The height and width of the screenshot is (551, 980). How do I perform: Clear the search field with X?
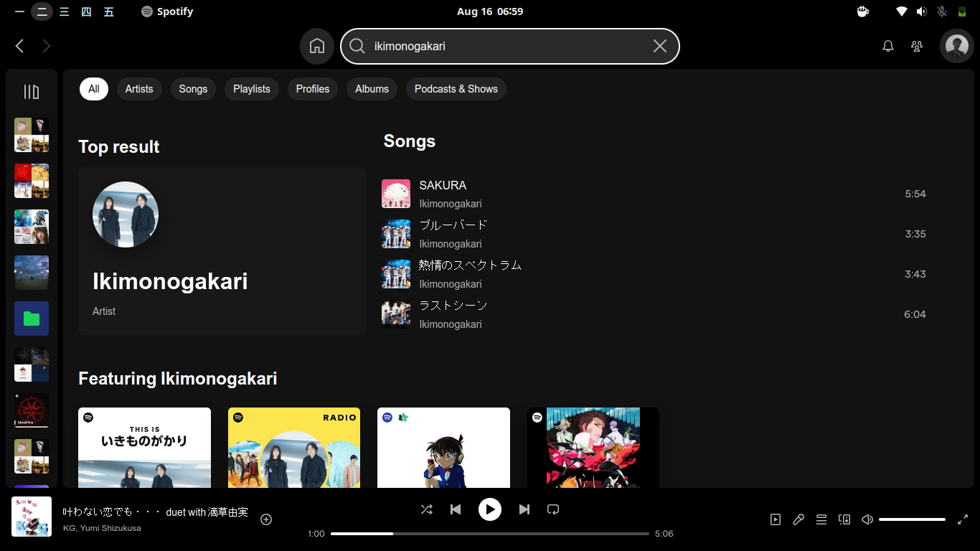660,46
